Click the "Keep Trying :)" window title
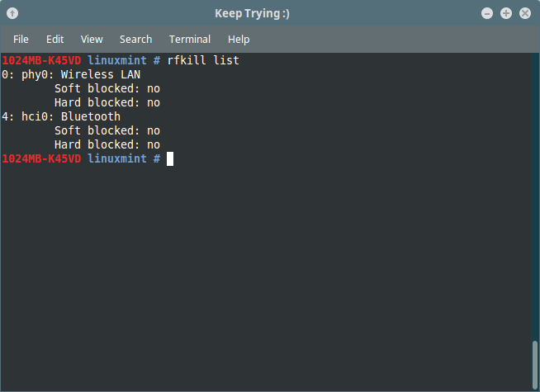The width and height of the screenshot is (540, 392). pos(252,13)
